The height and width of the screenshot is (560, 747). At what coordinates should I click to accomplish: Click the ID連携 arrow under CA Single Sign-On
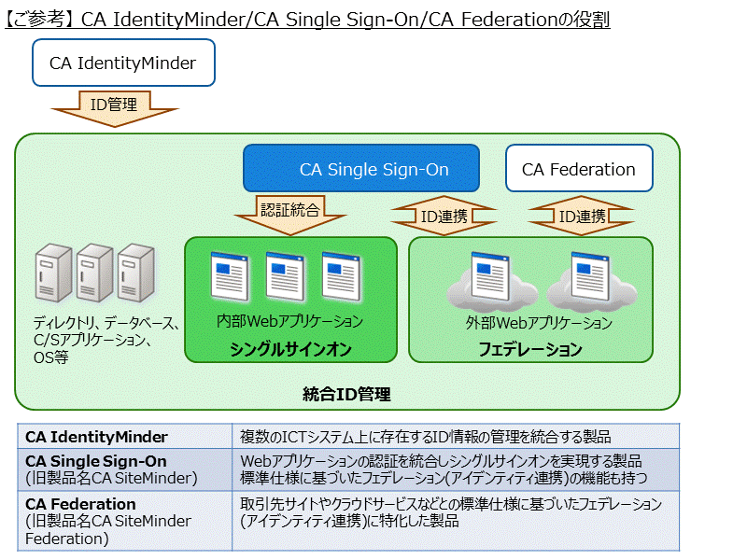(444, 216)
